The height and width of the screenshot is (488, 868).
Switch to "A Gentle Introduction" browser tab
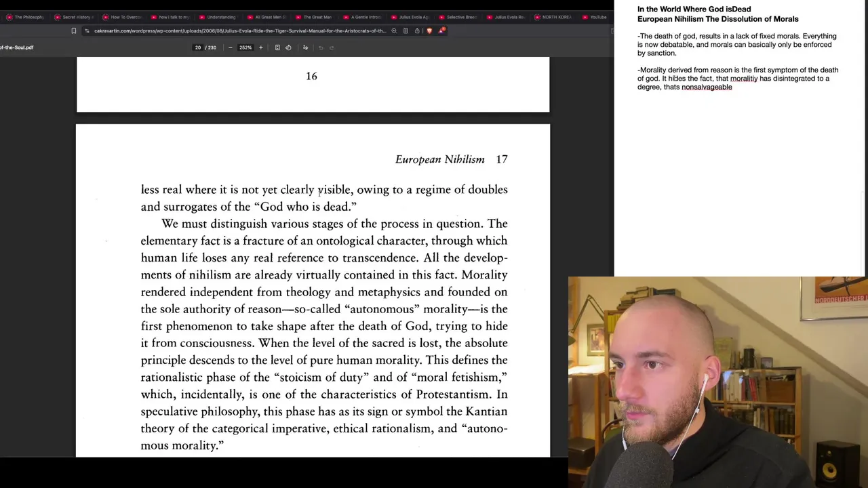[x=362, y=17]
